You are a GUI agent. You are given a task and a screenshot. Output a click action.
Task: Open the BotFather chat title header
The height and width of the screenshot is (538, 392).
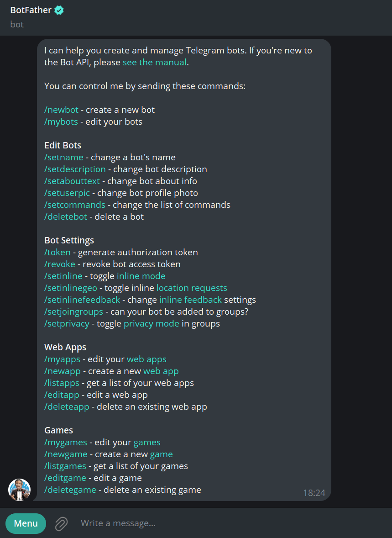32,10
